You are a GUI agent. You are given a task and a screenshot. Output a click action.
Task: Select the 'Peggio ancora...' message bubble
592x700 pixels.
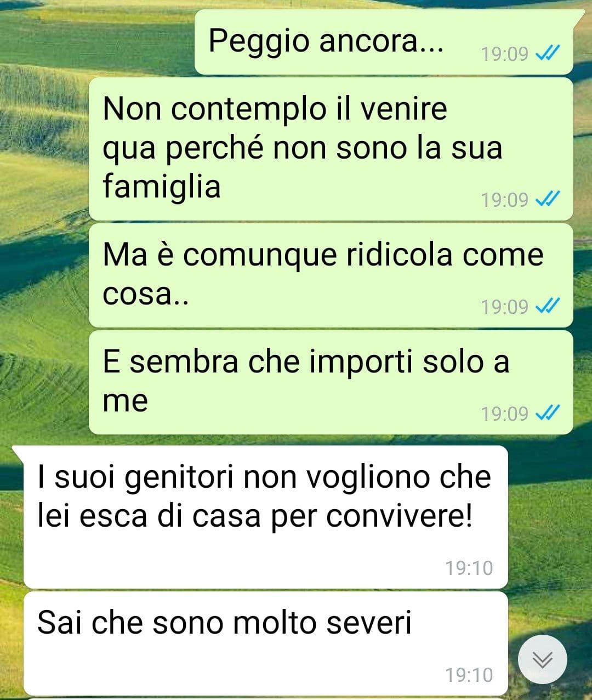click(385, 42)
